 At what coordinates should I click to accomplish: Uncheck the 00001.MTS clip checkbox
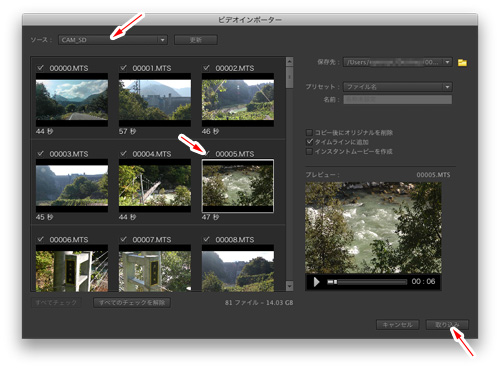point(123,68)
